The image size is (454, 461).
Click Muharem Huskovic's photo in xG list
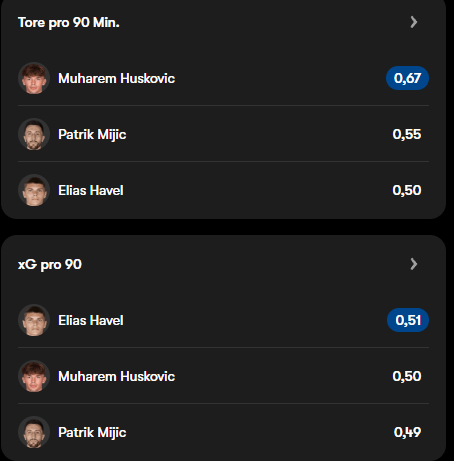click(x=34, y=376)
